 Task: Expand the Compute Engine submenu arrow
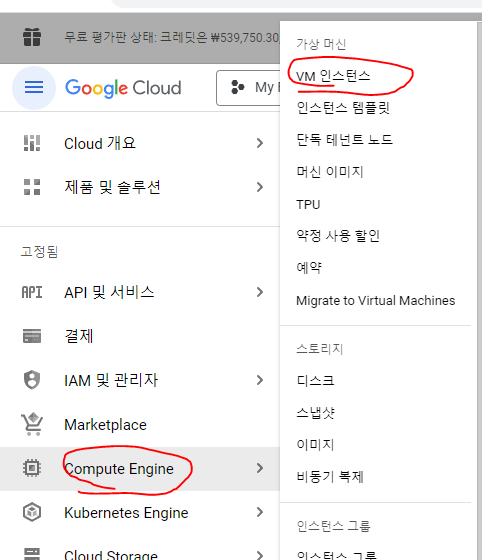click(x=260, y=468)
